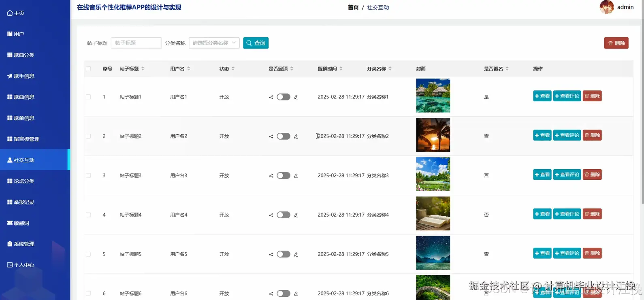Click the edit pencil icon in 帖子标题6 row
The image size is (644, 300).
coord(296,294)
